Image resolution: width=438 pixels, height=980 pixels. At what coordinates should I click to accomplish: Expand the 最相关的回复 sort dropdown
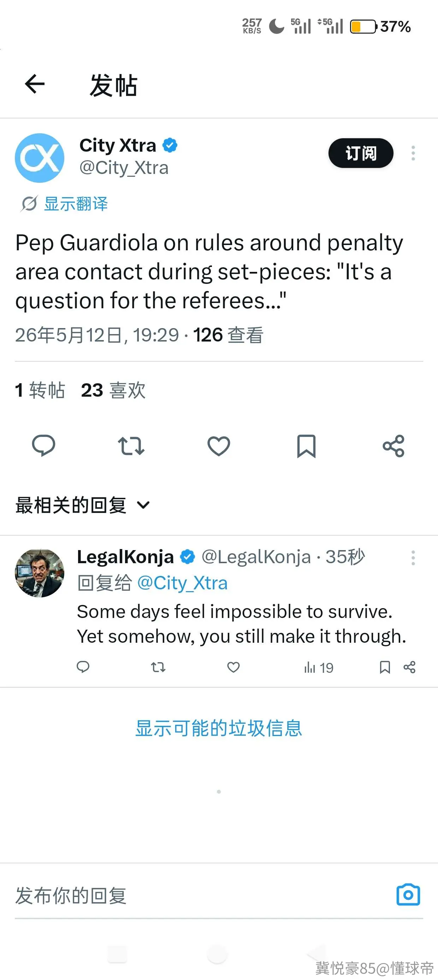(x=83, y=505)
